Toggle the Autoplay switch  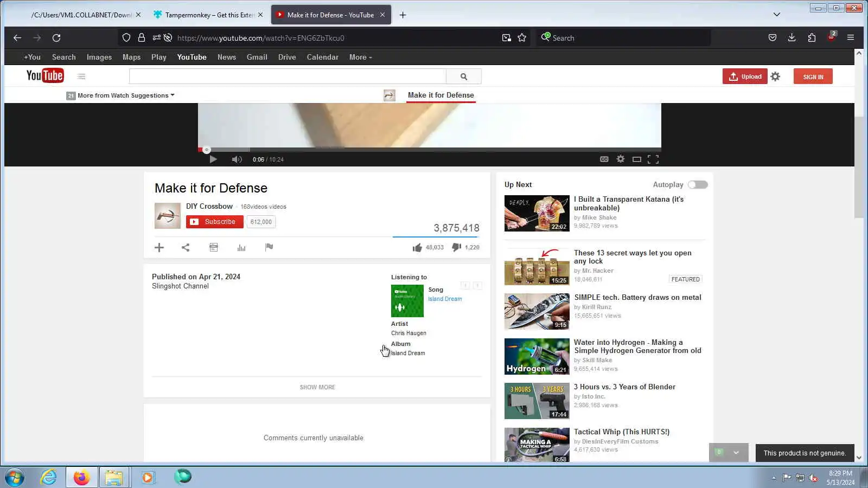click(698, 185)
